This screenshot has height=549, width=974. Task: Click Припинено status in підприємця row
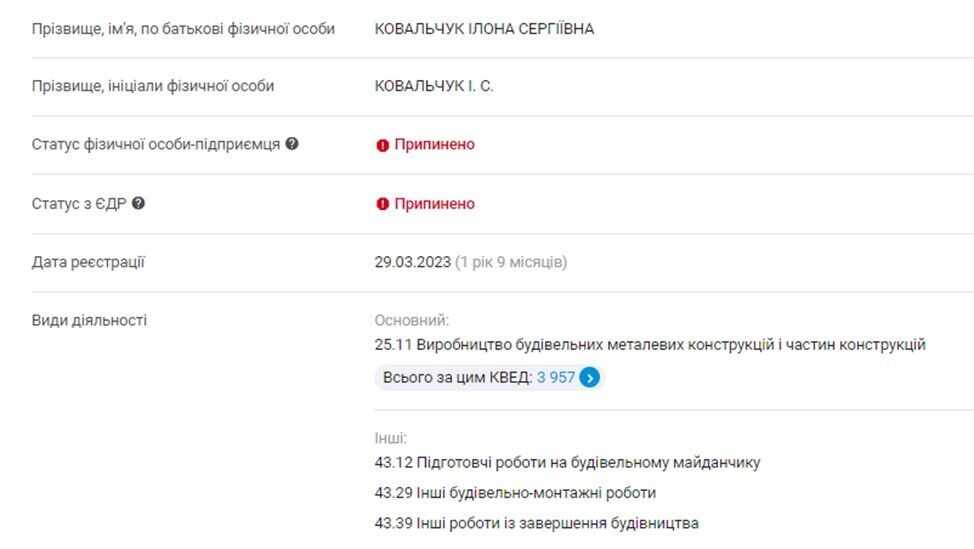[x=434, y=144]
